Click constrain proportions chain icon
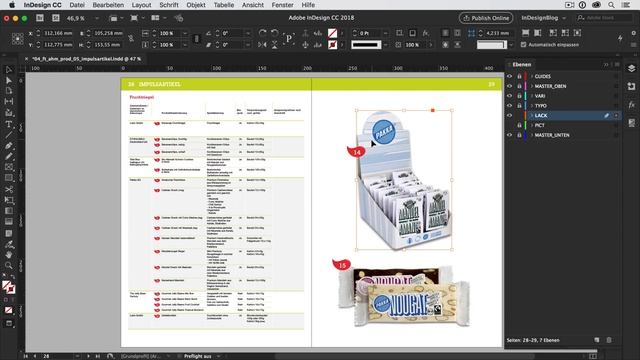640x360 pixels. (131, 39)
